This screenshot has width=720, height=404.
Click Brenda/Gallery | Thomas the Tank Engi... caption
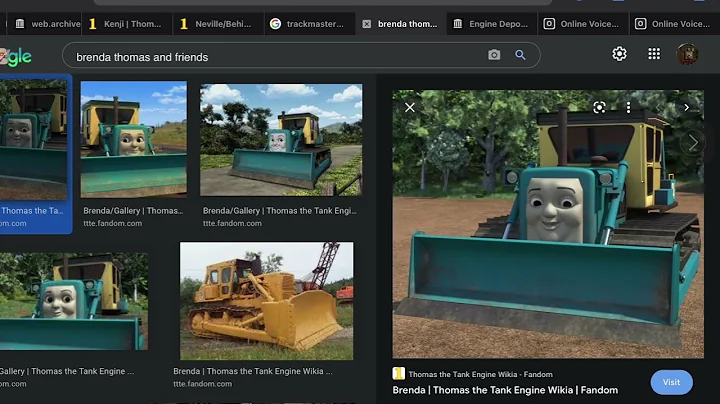click(x=280, y=211)
